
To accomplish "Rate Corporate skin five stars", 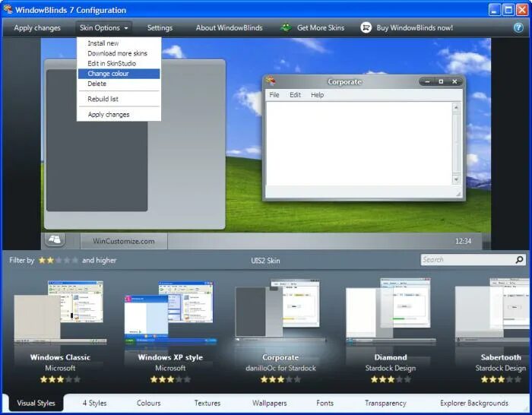I will click(297, 379).
